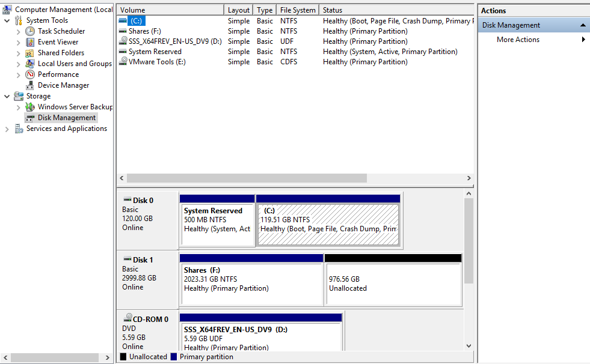Expand the Performance node
The image size is (590, 364).
click(x=19, y=74)
